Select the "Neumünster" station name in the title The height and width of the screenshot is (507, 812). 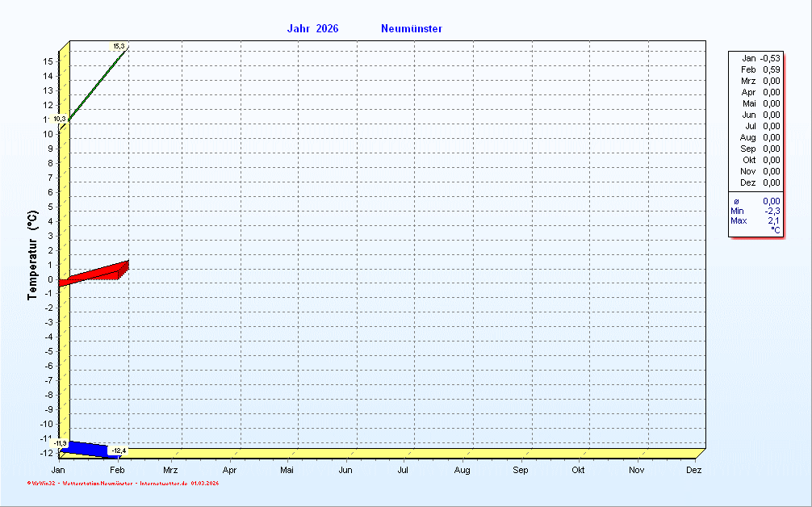point(411,29)
